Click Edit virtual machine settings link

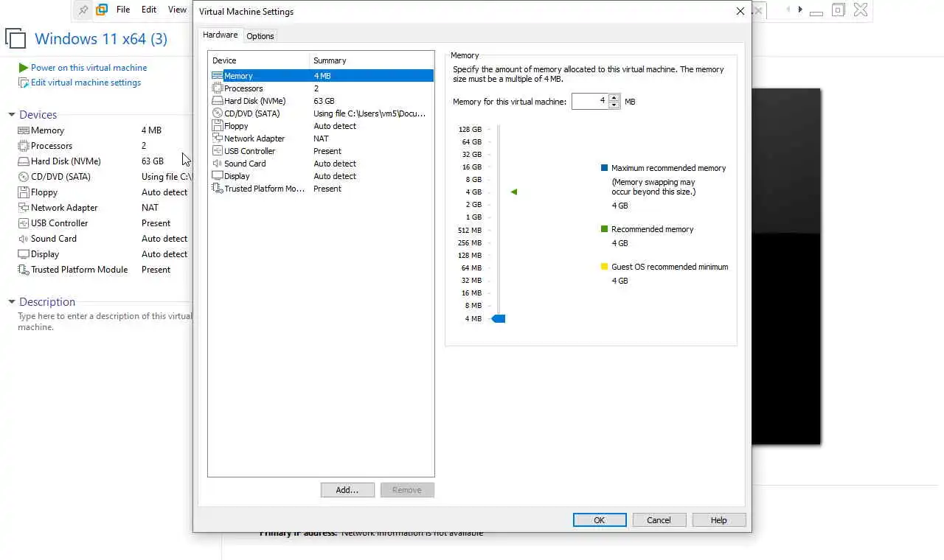(86, 83)
